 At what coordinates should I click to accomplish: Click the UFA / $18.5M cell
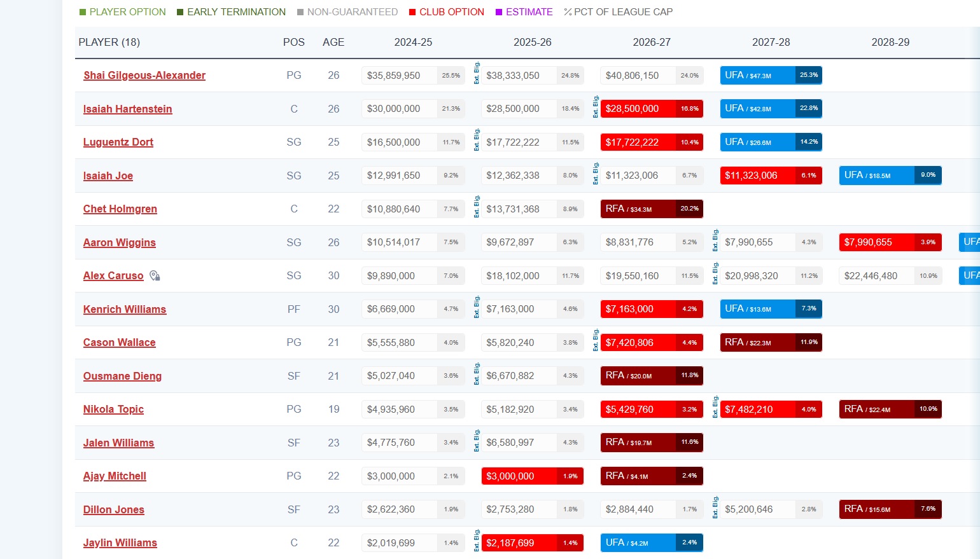(x=890, y=176)
